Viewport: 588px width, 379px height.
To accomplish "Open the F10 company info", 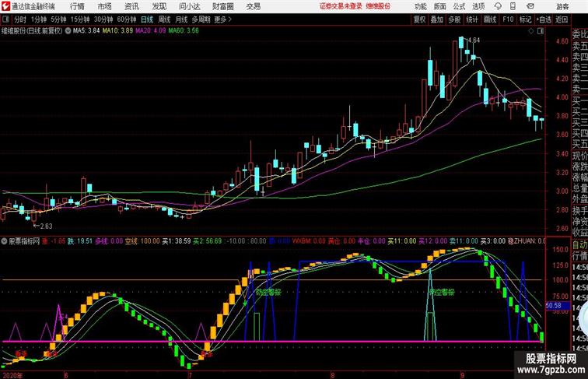I will [508, 19].
